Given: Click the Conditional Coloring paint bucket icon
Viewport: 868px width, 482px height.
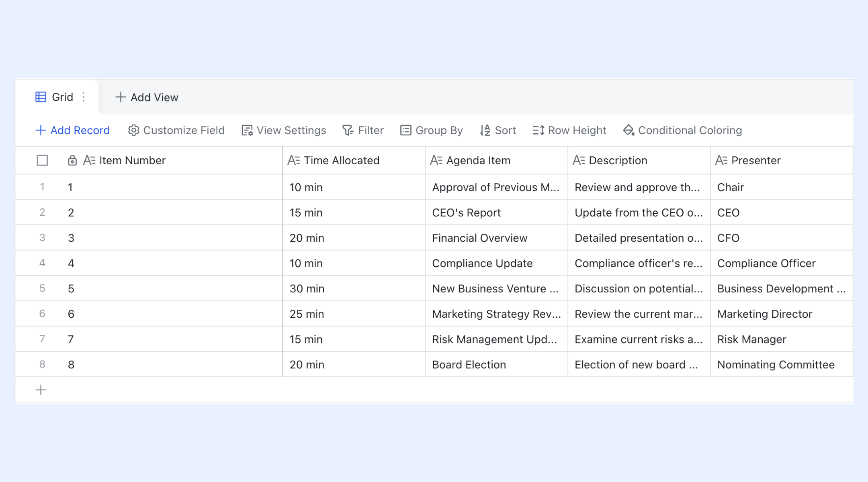Looking at the screenshot, I should click(628, 131).
